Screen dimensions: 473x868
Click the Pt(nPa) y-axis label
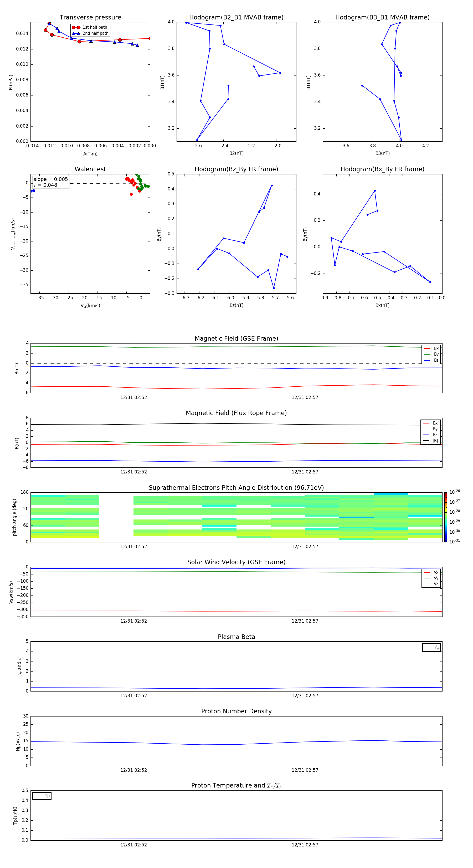click(11, 82)
